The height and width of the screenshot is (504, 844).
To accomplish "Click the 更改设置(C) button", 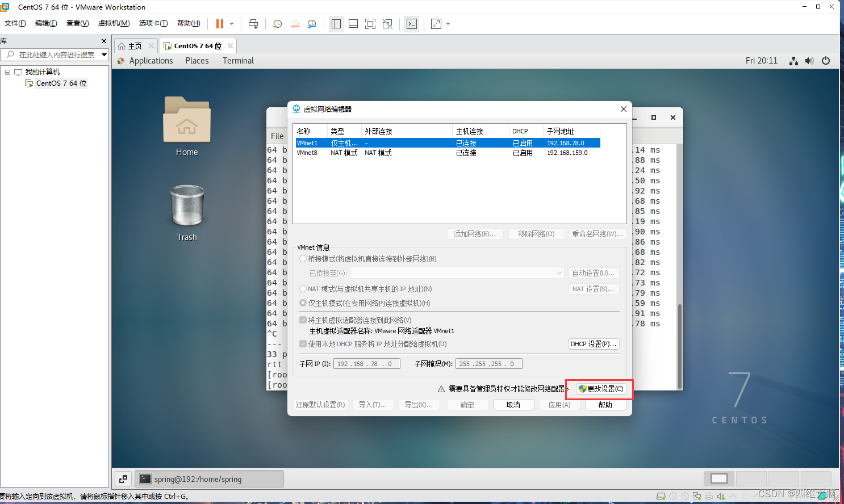I will 601,389.
